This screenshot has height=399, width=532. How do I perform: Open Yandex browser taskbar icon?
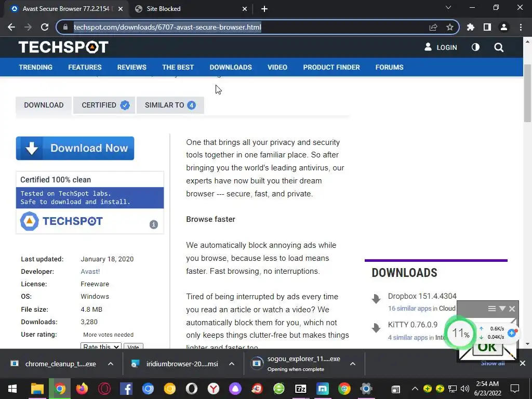coord(214,389)
